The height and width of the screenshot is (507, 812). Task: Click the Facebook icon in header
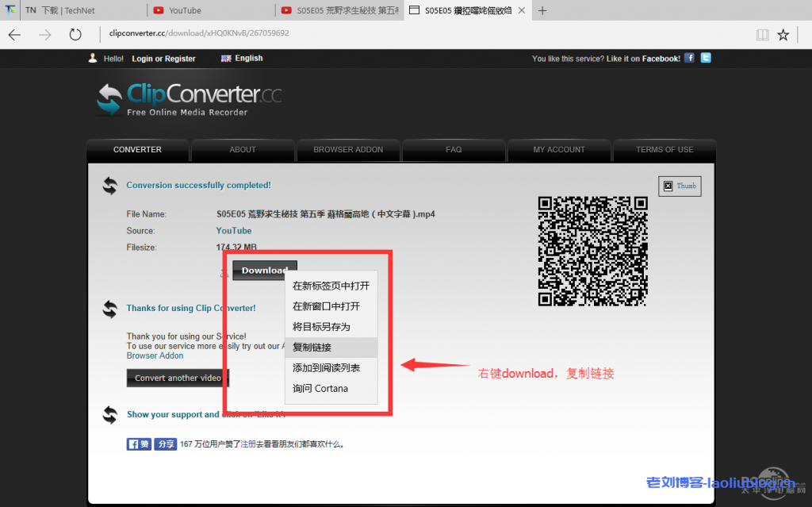pyautogui.click(x=689, y=58)
